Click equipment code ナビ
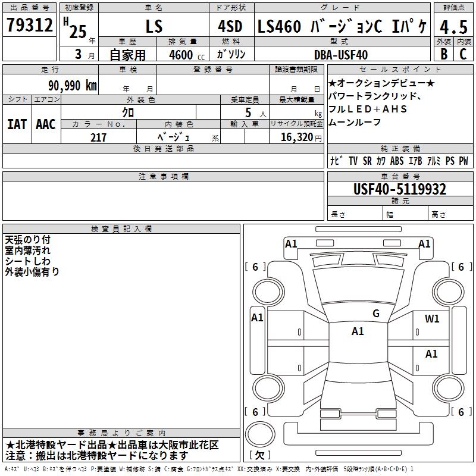The width and height of the screenshot is (476, 476). point(336,161)
